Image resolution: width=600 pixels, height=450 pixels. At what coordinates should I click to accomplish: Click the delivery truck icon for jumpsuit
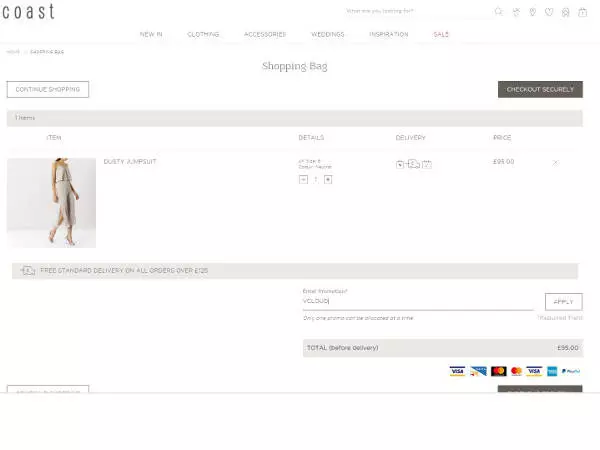click(x=414, y=164)
